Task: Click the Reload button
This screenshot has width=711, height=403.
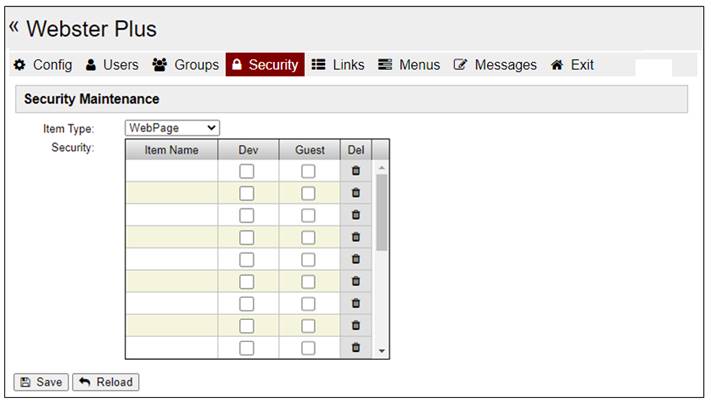Action: click(105, 382)
